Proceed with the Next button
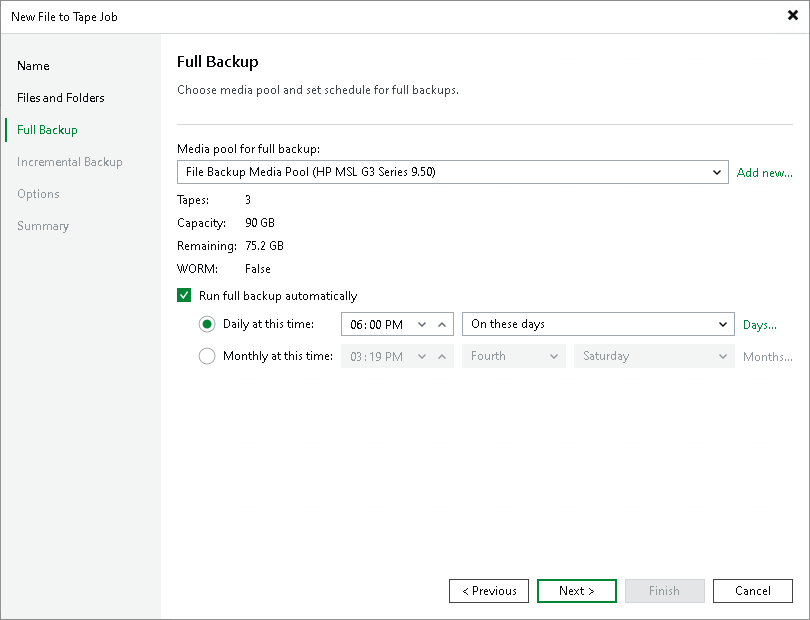 tap(577, 591)
